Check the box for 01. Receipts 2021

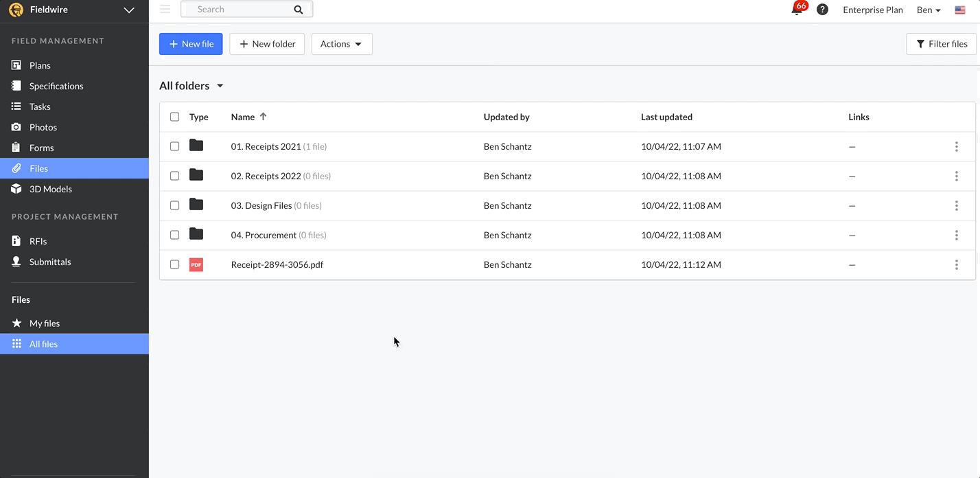point(174,146)
